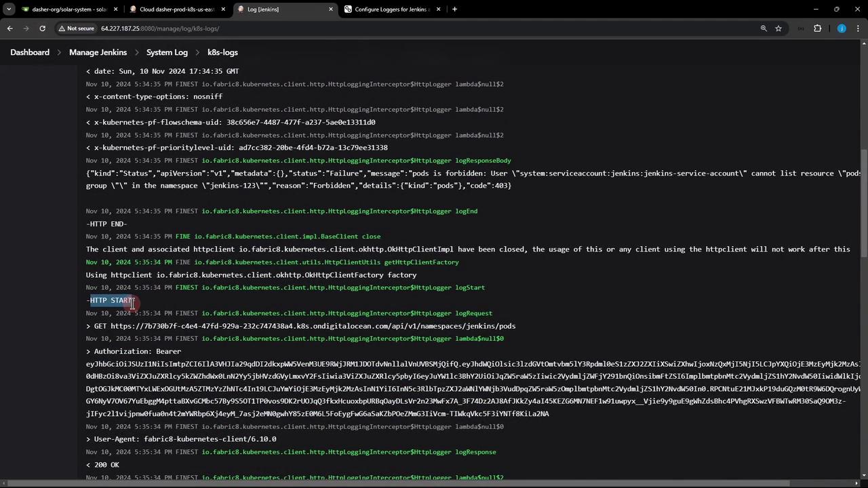Switch to Configure Loggers for Jenkins tab
The height and width of the screenshot is (488, 868).
[x=392, y=9]
